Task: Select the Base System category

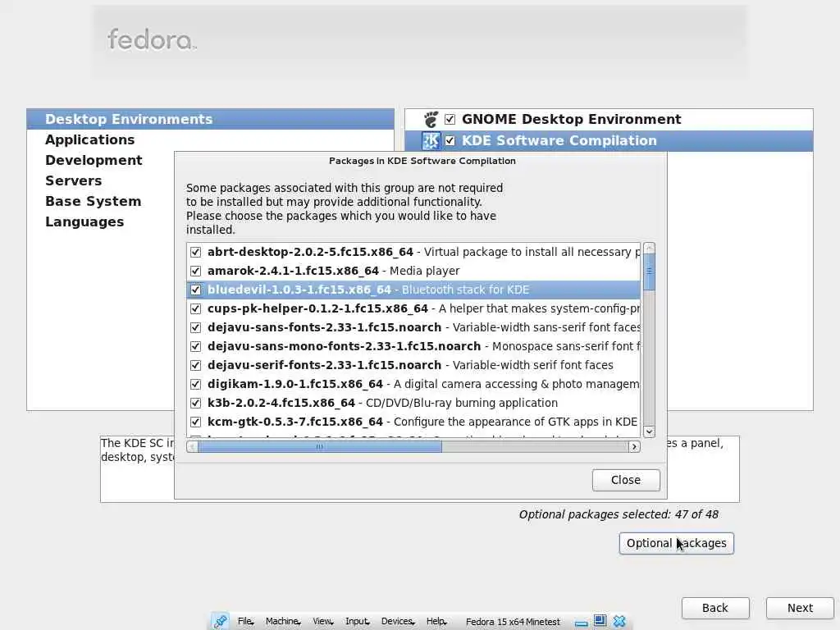Action: pyautogui.click(x=94, y=202)
